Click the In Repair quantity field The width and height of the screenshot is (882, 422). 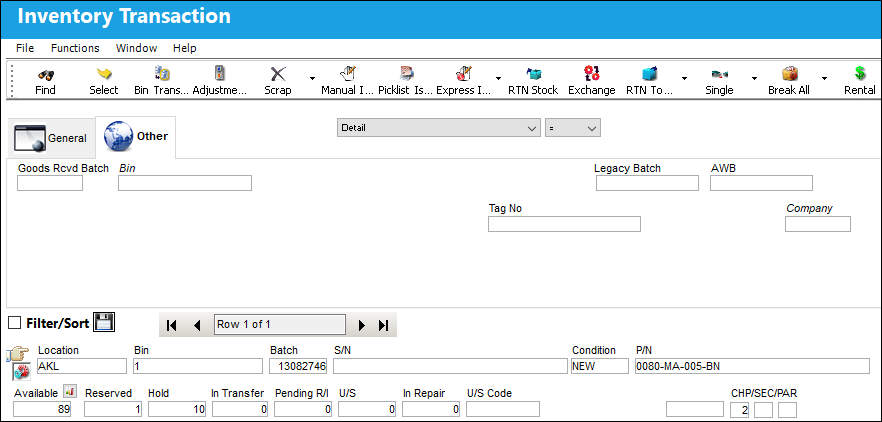coord(431,409)
